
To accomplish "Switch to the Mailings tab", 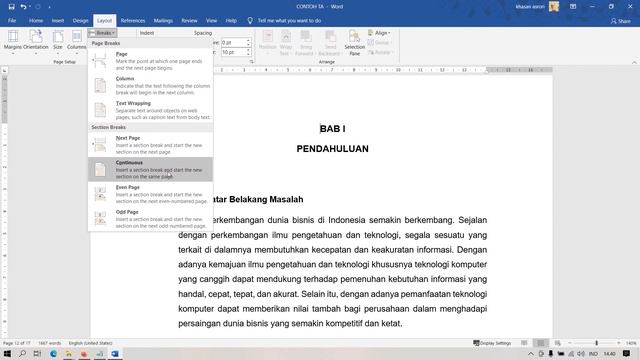I will click(163, 20).
